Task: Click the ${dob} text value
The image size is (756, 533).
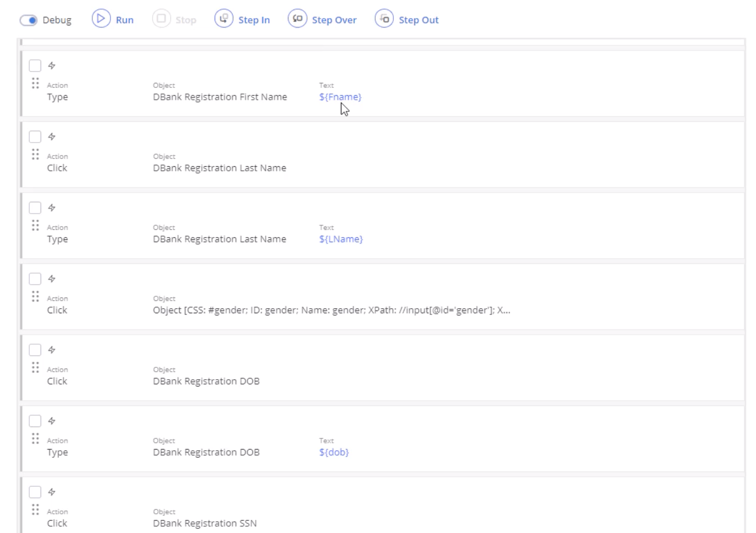Action: pyautogui.click(x=333, y=452)
